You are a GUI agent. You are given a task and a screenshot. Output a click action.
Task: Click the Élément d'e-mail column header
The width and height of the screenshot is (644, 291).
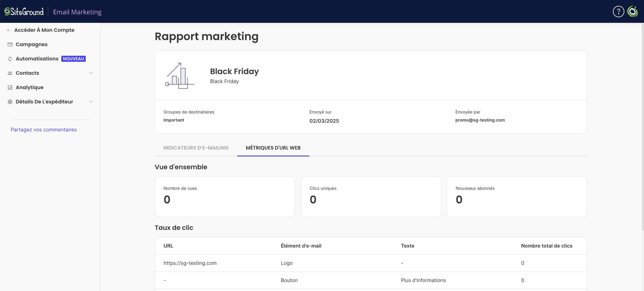tap(301, 246)
